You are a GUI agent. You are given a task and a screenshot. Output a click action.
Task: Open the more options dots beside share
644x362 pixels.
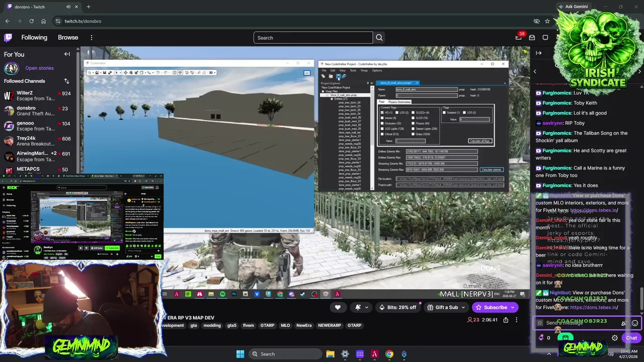click(516, 320)
